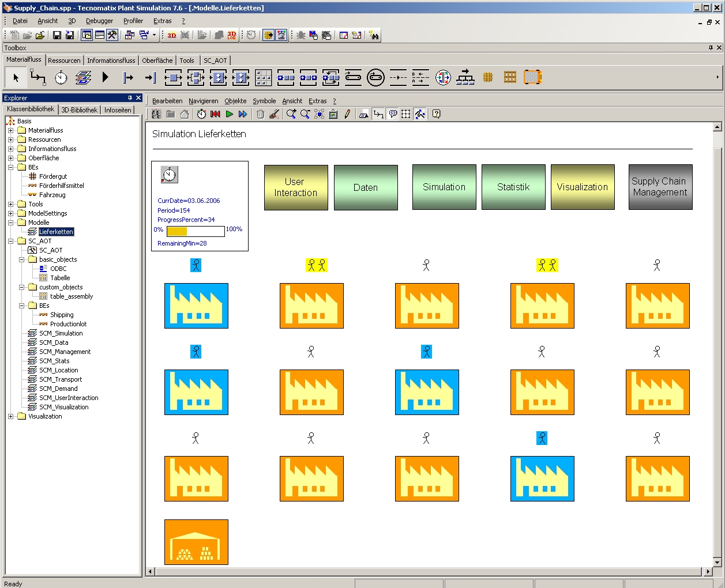This screenshot has width=725, height=588.
Task: Reset the simulation with the red rewind icon
Action: (215, 114)
